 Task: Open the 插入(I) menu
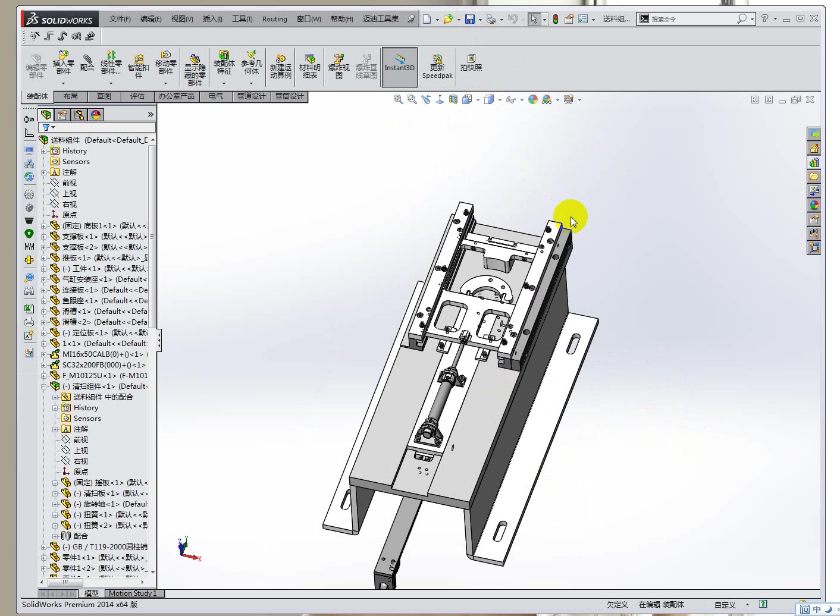212,18
